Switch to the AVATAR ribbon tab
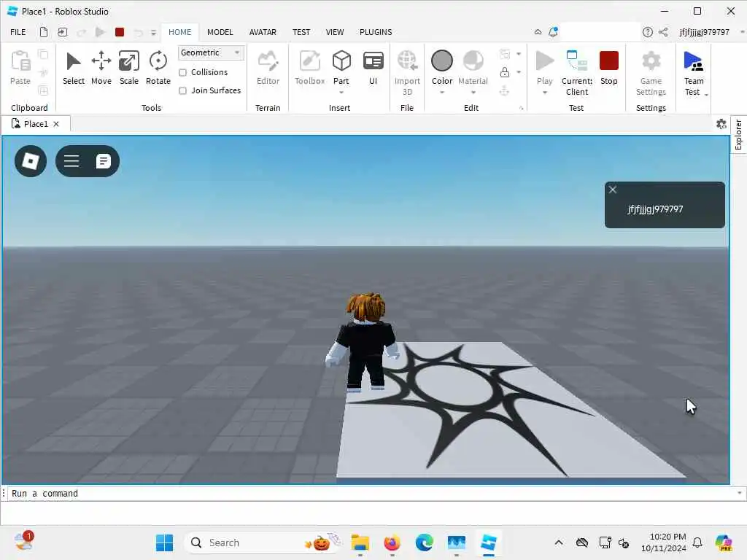 click(263, 32)
